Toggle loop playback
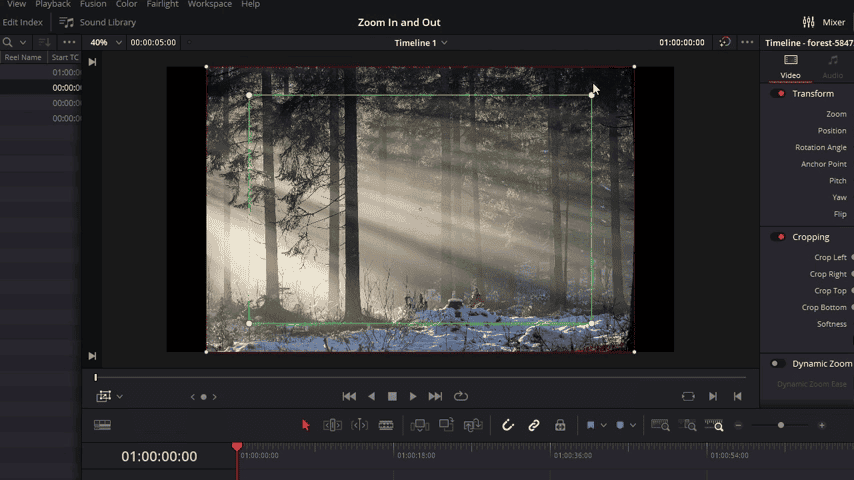854x480 pixels. coord(461,396)
